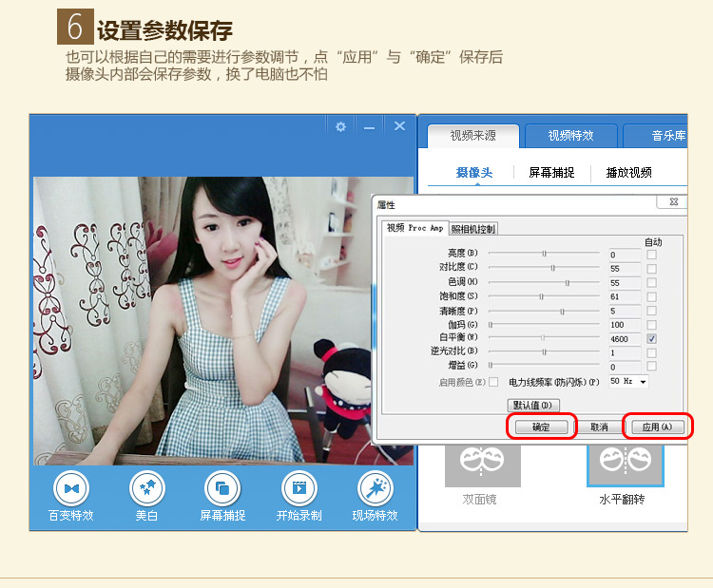This screenshot has width=713, height=588.
Task: Click the 伽玛 value field showing 100
Action: tap(625, 326)
